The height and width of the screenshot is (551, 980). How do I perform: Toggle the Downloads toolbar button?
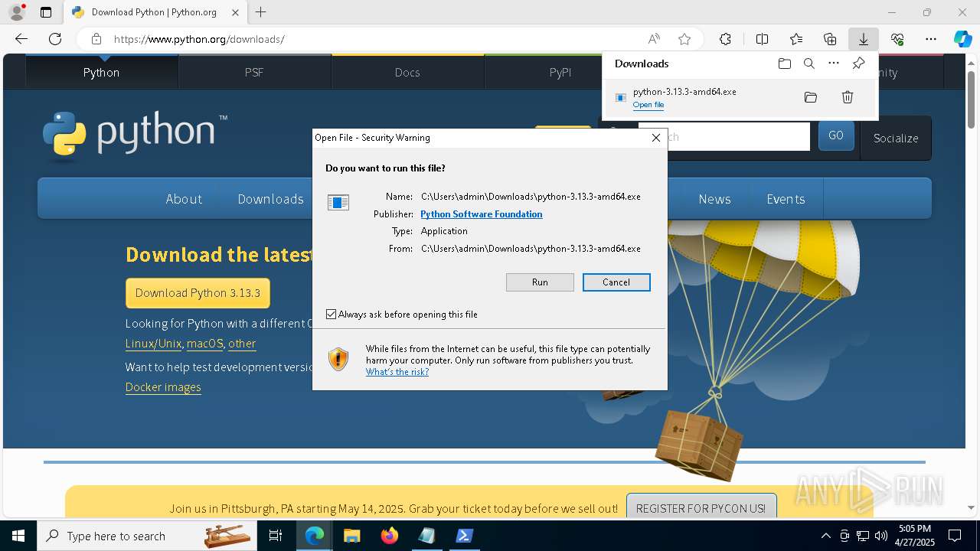[863, 39]
